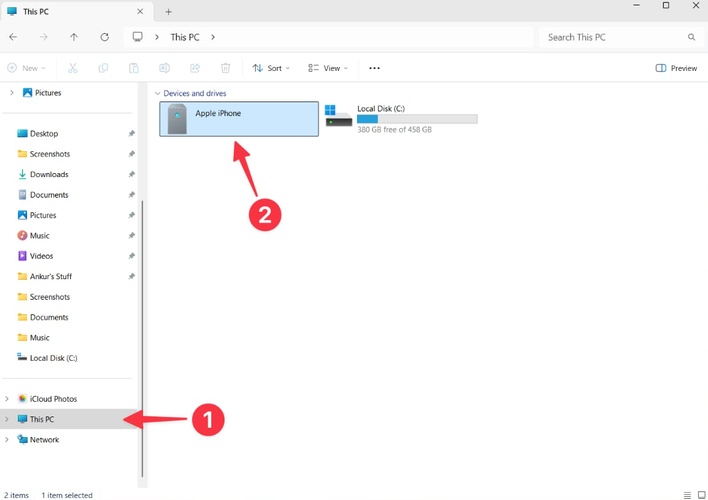Select Network in the sidebar
Image resolution: width=708 pixels, height=500 pixels.
tap(38, 439)
